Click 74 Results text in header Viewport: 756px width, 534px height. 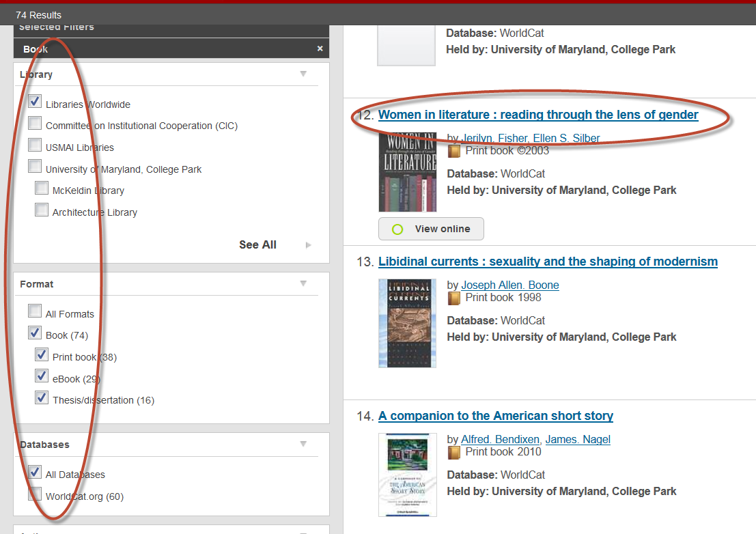pos(38,15)
